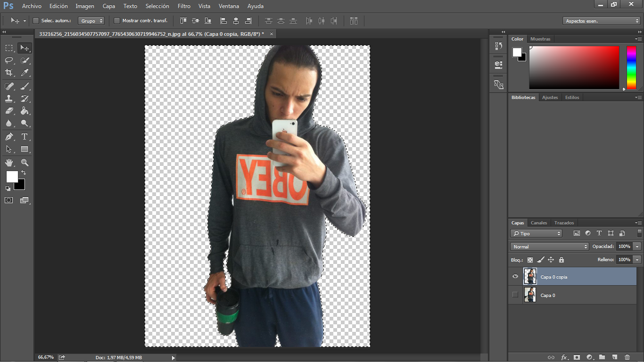Viewport: 644px width, 362px height.
Task: Toggle lock position in Capas panel
Action: pyautogui.click(x=551, y=260)
